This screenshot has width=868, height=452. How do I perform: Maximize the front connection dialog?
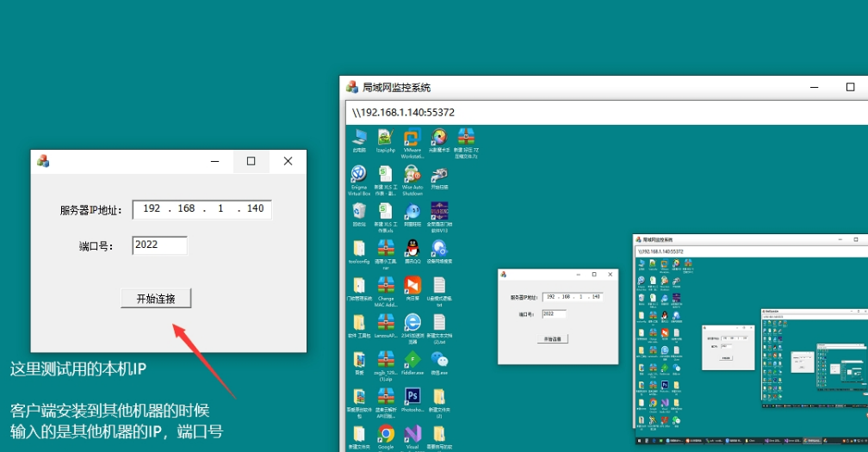pyautogui.click(x=251, y=161)
